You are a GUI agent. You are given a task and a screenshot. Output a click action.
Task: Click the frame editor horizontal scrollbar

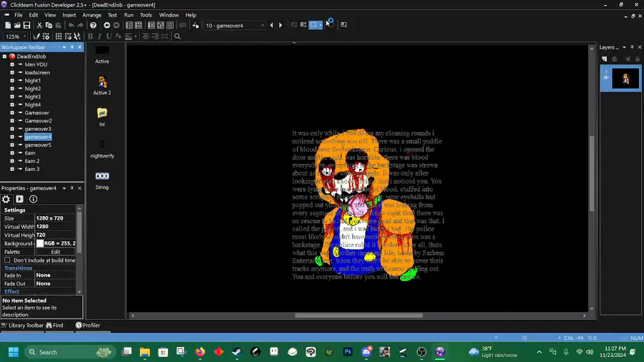(x=358, y=315)
